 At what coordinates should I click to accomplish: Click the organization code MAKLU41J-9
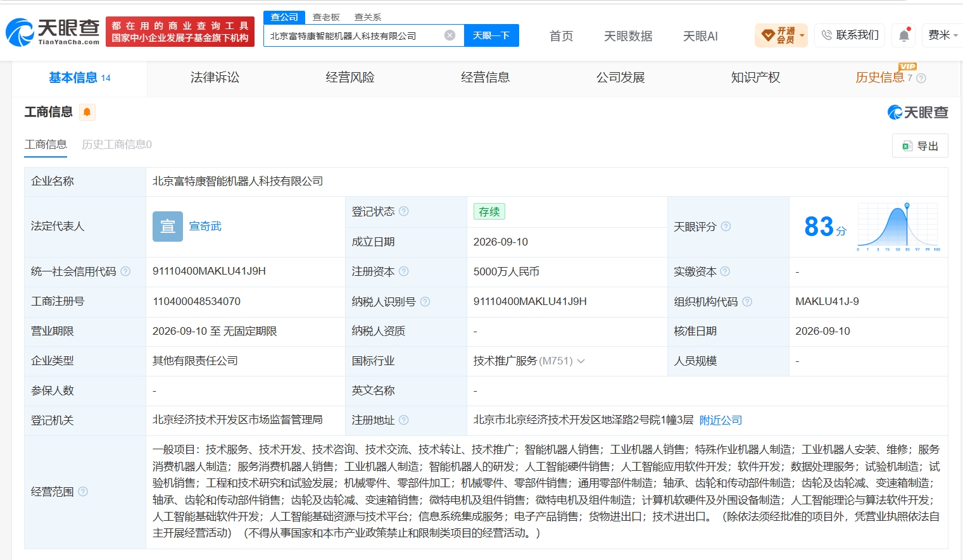coord(827,302)
